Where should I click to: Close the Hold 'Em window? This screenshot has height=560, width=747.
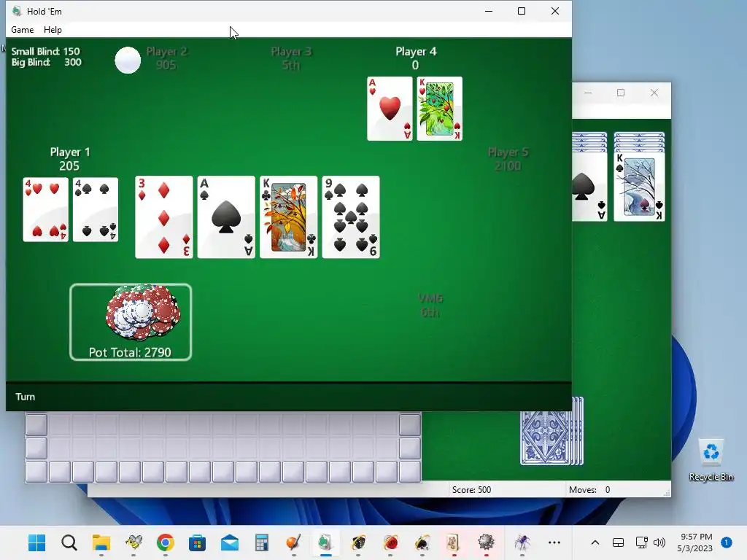click(x=555, y=11)
